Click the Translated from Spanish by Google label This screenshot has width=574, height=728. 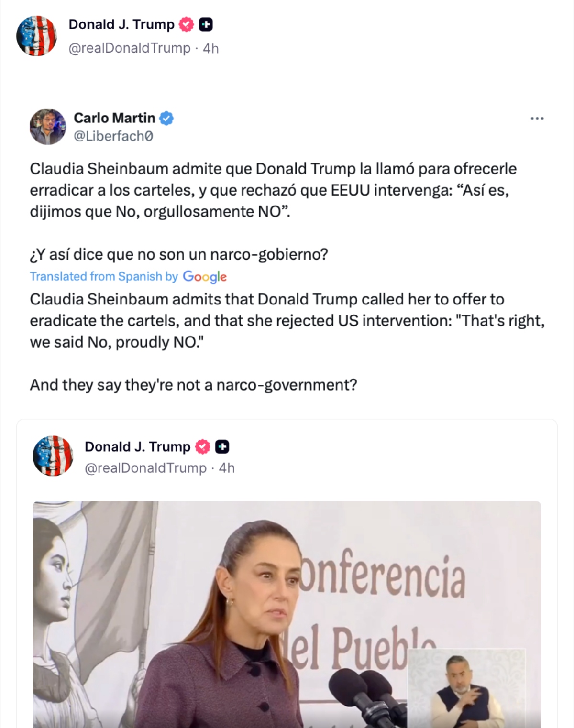pyautogui.click(x=103, y=276)
